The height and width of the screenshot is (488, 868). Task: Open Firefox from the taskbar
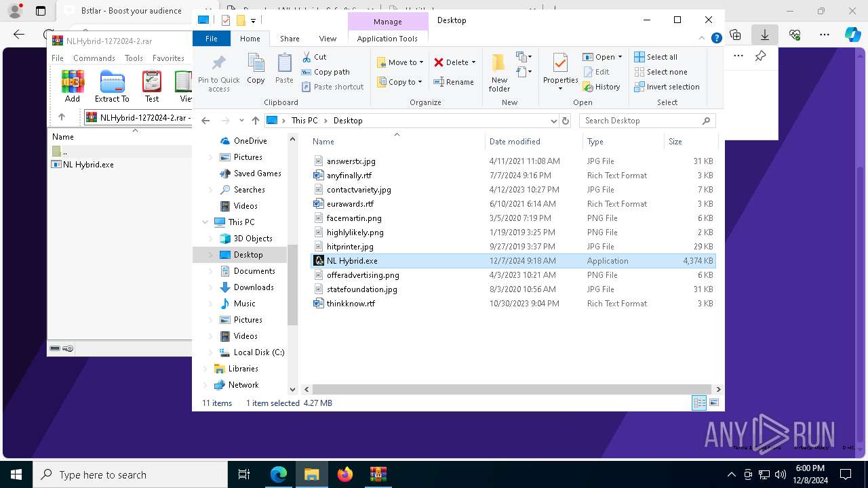point(345,474)
